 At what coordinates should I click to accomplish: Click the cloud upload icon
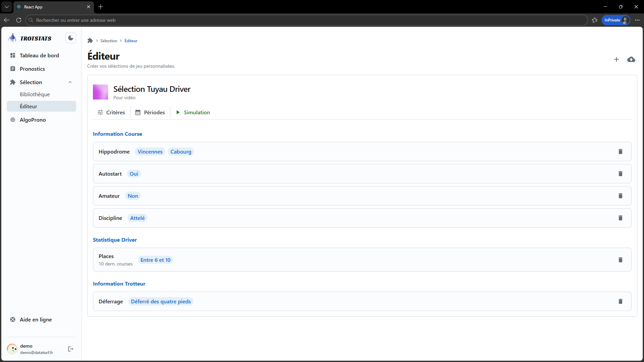click(x=631, y=59)
